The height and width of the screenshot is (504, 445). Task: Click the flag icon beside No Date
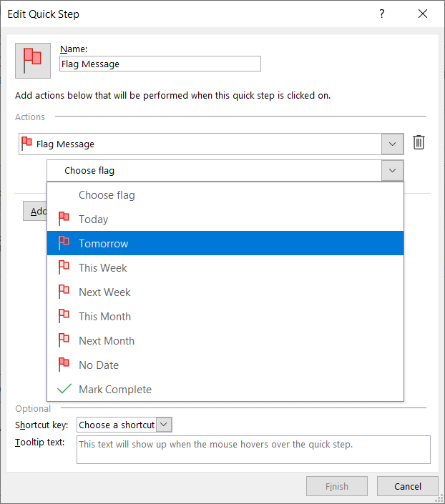(64, 365)
